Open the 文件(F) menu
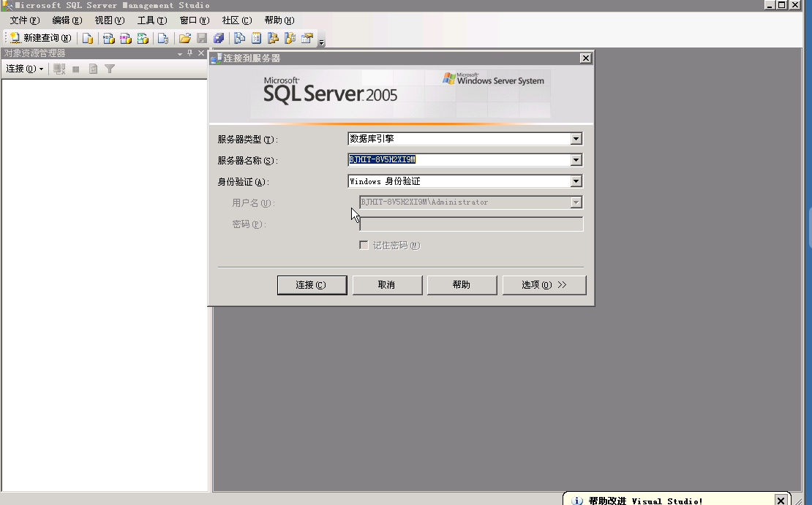This screenshot has width=812, height=505. click(25, 20)
